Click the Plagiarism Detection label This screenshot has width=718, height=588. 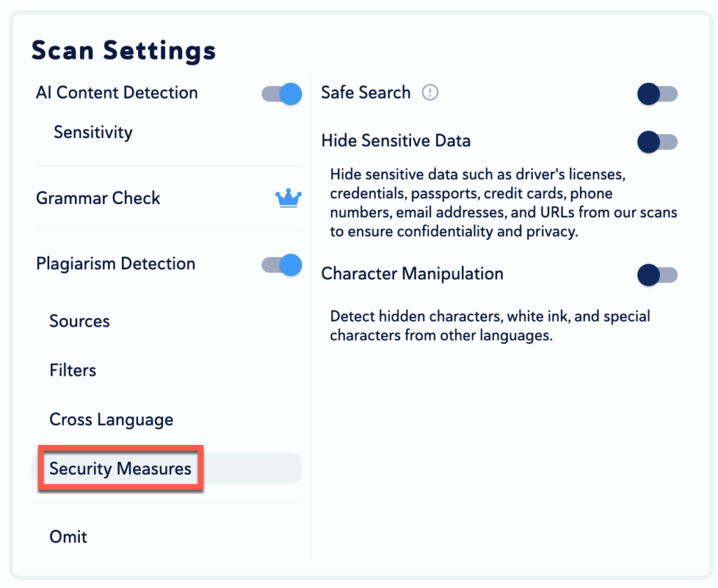coord(116,264)
